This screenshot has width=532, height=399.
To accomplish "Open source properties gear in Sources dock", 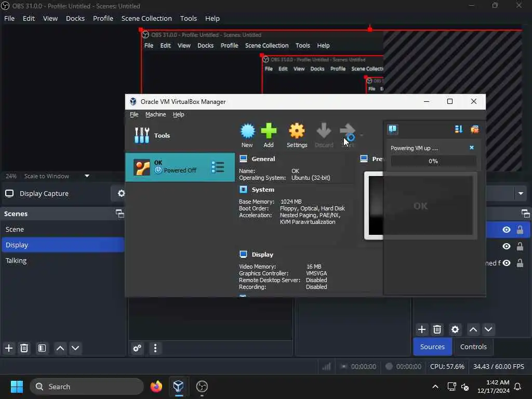I will coord(455,329).
